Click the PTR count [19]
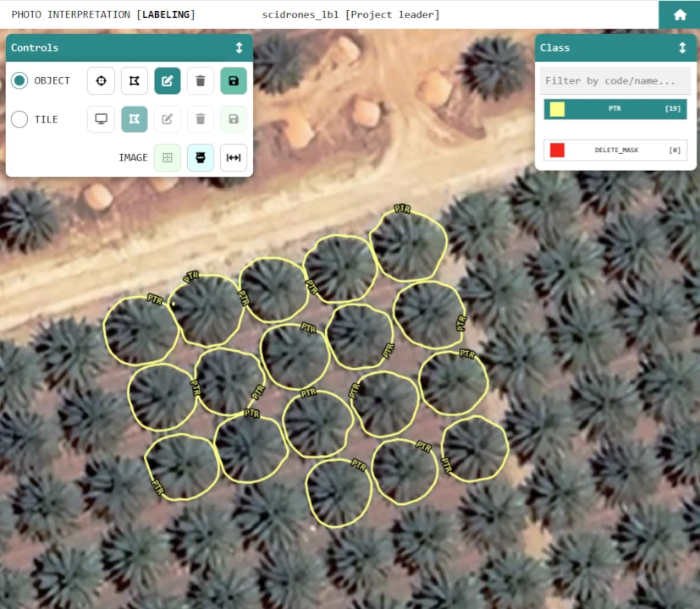Viewport: 700px width, 609px height. click(673, 109)
